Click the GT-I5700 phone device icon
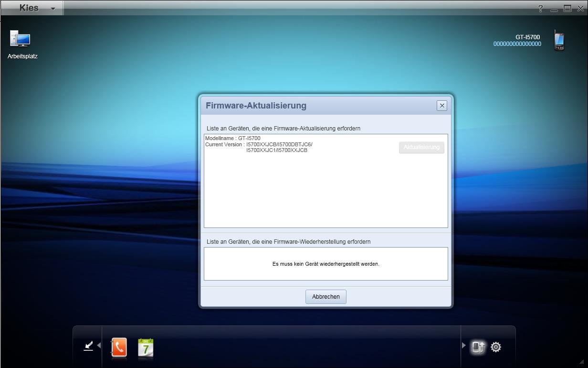This screenshot has height=368, width=588. pyautogui.click(x=559, y=40)
